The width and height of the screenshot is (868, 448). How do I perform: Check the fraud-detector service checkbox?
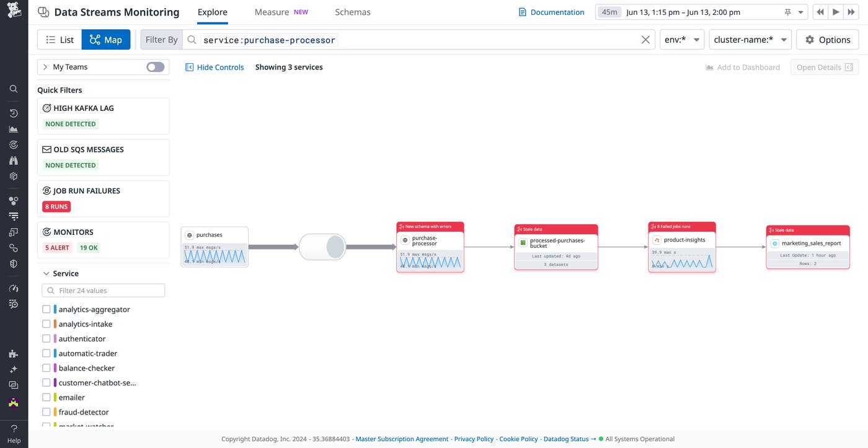point(46,411)
